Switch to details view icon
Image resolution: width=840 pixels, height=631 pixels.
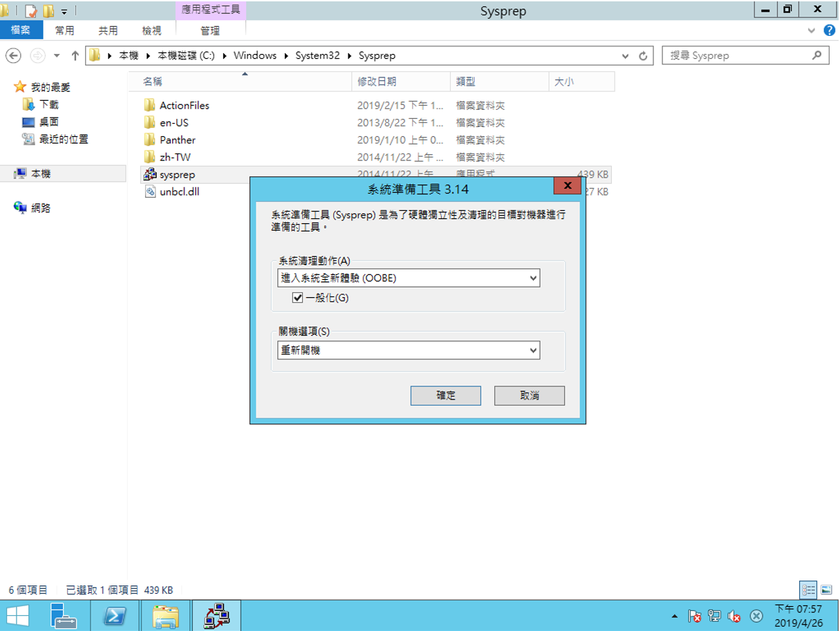coord(809,590)
